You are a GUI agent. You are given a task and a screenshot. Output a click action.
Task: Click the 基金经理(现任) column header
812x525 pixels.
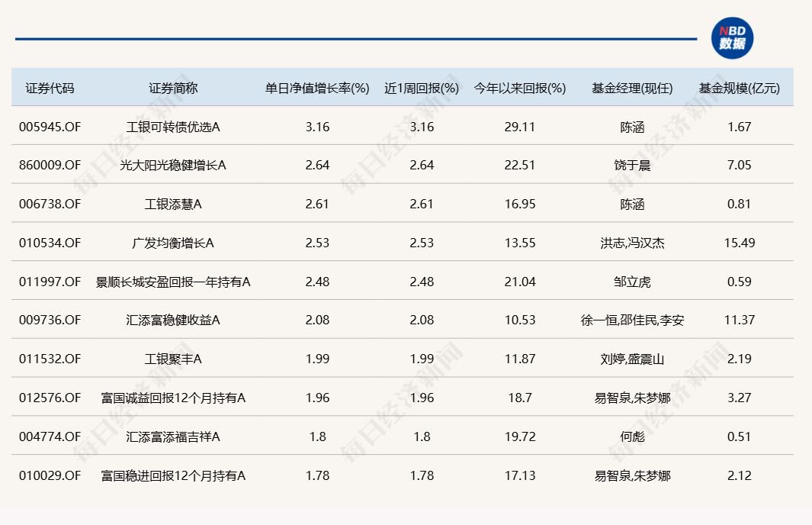[x=632, y=88]
